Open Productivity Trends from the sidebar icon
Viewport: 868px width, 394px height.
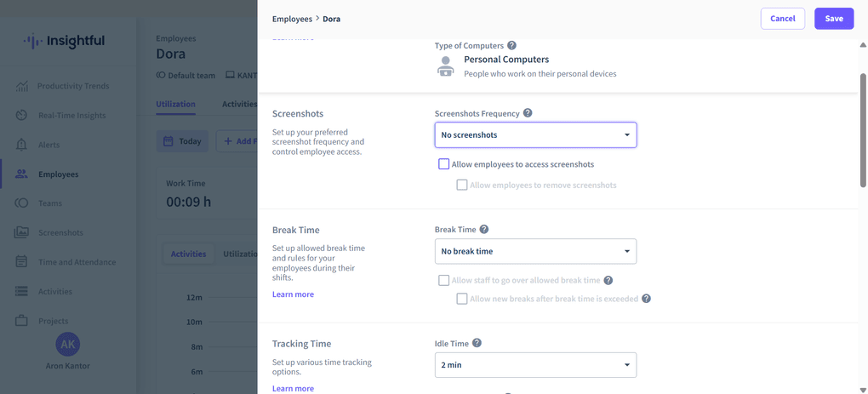(21, 86)
